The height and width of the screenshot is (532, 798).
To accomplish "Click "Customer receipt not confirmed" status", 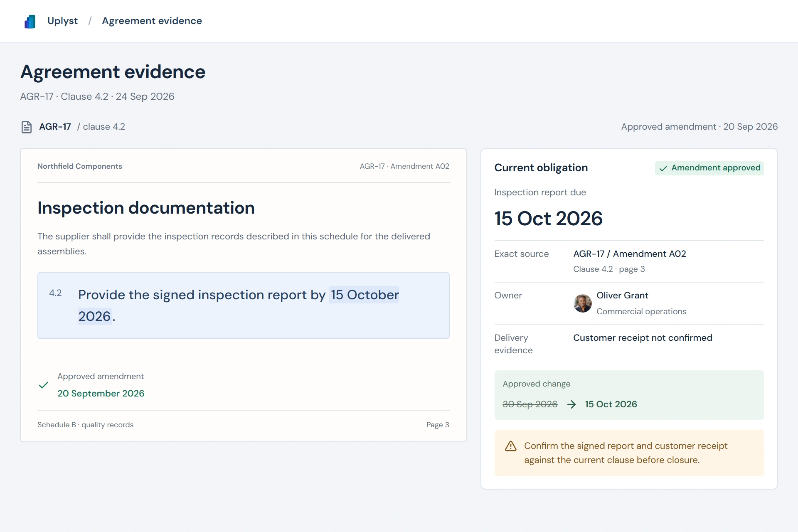I will point(643,338).
